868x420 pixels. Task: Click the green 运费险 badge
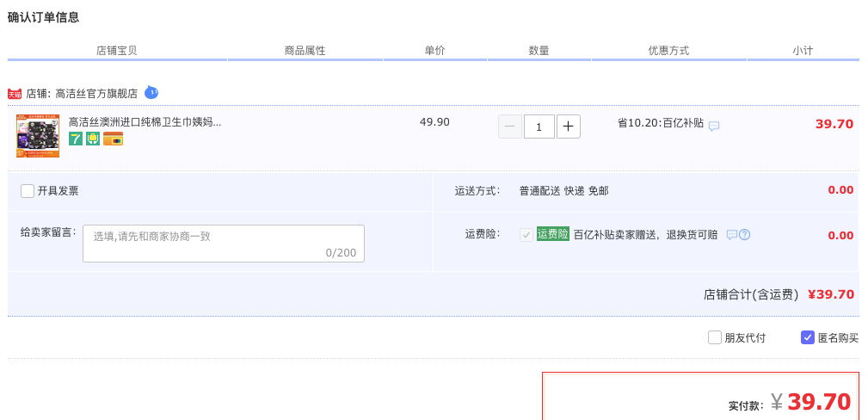[x=552, y=234]
